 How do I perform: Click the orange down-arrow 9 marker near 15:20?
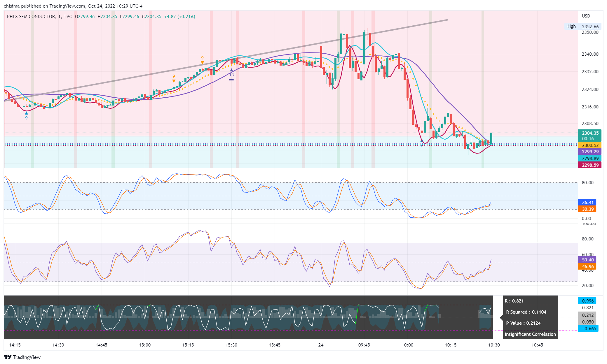(202, 62)
